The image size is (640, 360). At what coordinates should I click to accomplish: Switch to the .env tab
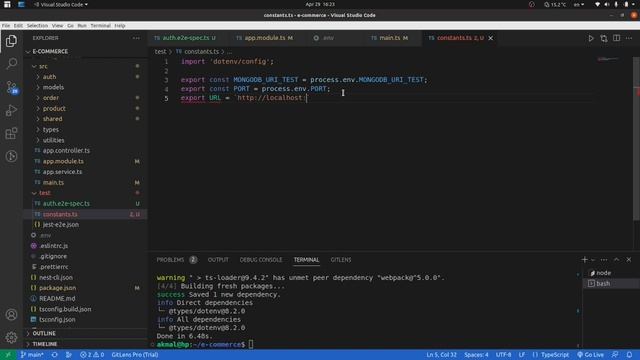[x=328, y=38]
